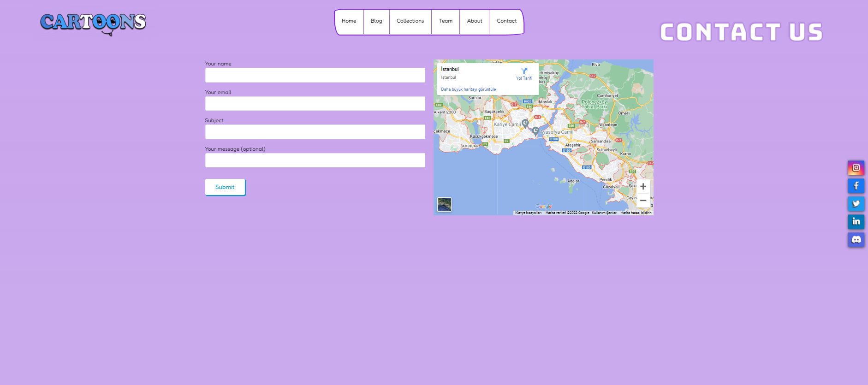Viewport: 868px width, 385px height.
Task: Click the 'Samandıra' map label
Action: click(x=600, y=142)
